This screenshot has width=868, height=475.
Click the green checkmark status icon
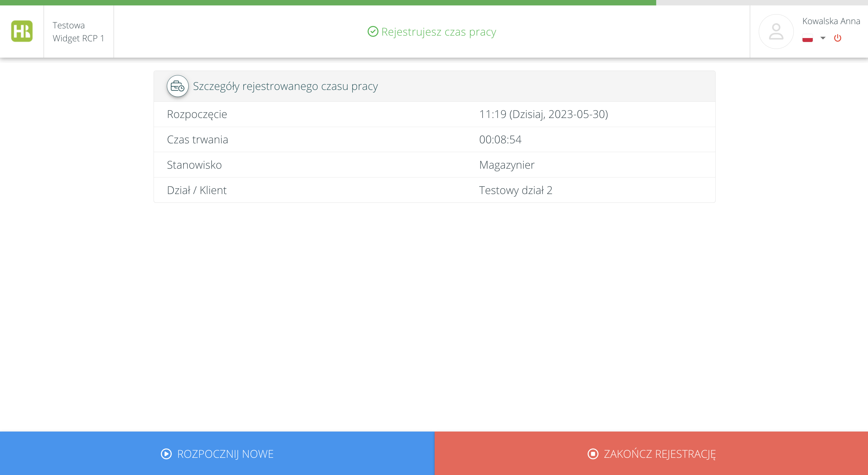point(373,32)
